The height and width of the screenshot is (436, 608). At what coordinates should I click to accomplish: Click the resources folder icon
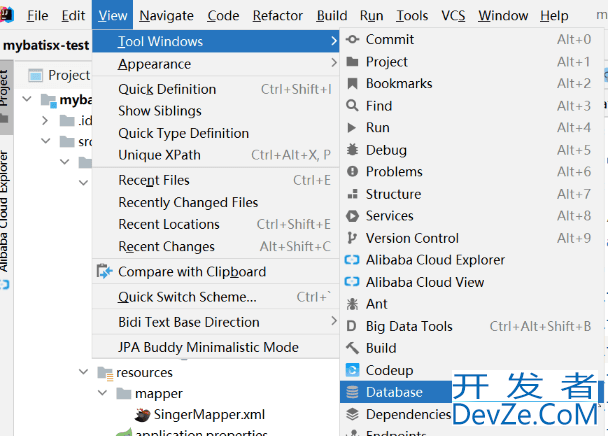(105, 373)
